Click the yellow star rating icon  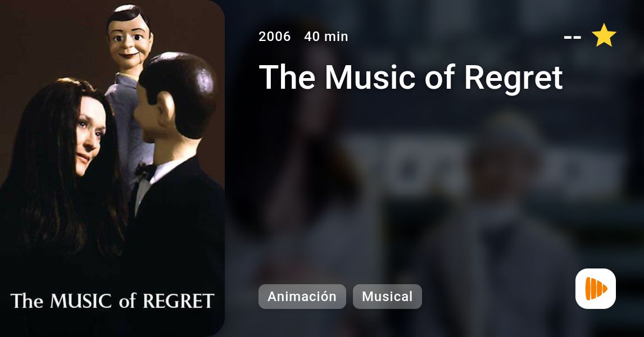coord(604,36)
